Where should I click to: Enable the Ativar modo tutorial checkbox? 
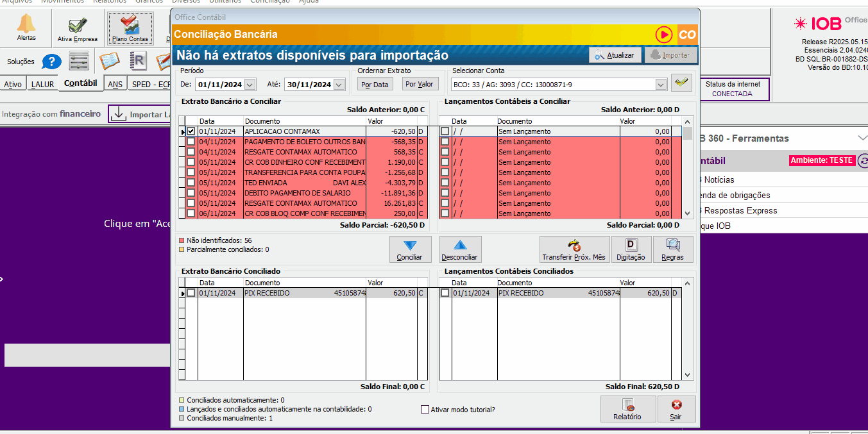425,410
